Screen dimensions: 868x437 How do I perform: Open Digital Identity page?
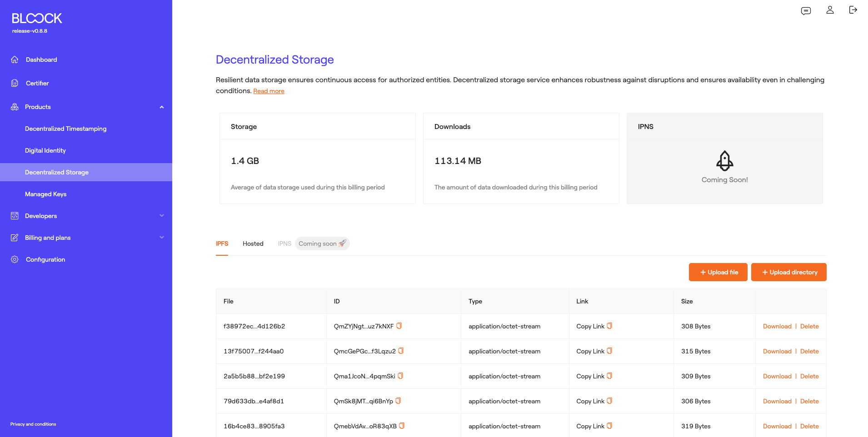(45, 150)
